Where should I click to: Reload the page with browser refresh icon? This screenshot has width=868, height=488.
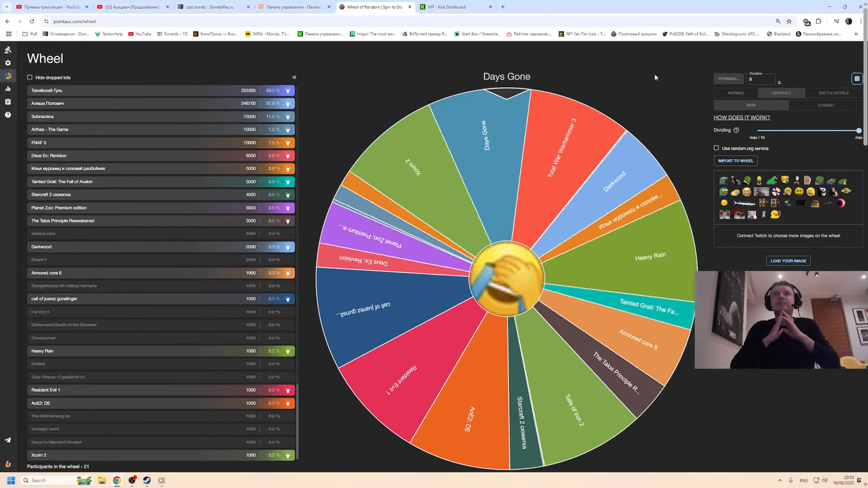(x=32, y=21)
